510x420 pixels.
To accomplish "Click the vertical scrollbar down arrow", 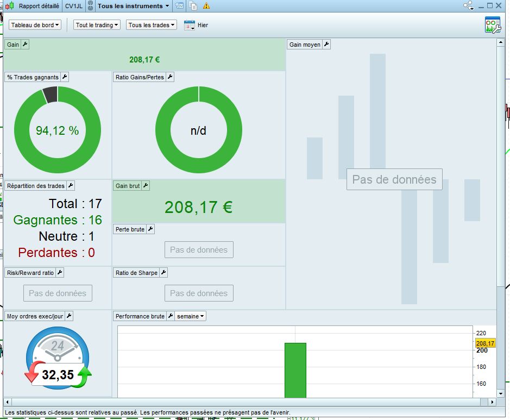I will 501,394.
